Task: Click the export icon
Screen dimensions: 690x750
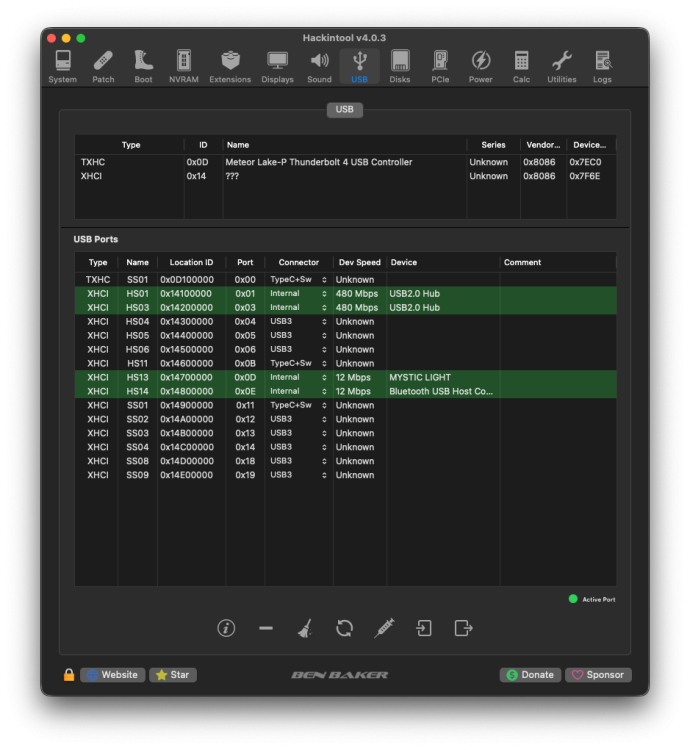Action: [463, 628]
